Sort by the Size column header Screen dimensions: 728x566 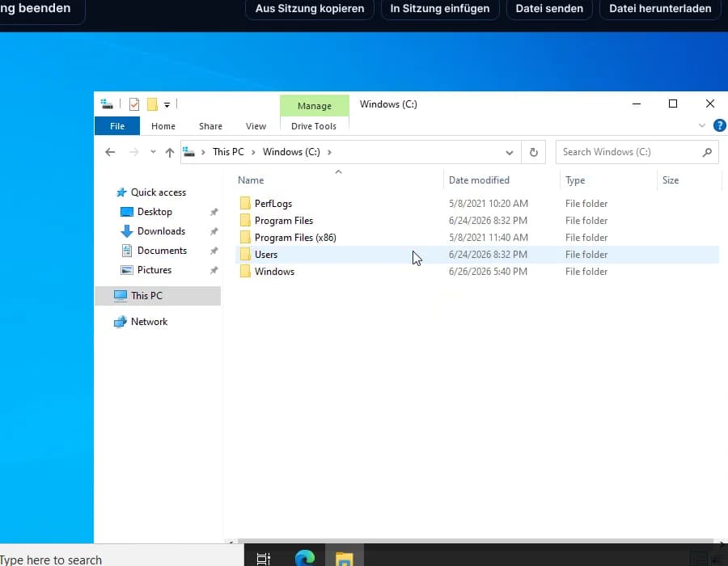pyautogui.click(x=689, y=180)
